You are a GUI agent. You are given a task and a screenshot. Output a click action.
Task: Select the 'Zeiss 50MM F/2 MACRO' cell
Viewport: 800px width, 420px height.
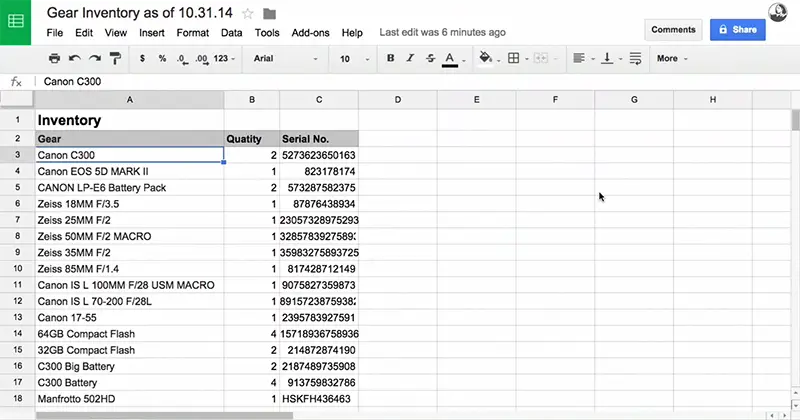(x=130, y=236)
